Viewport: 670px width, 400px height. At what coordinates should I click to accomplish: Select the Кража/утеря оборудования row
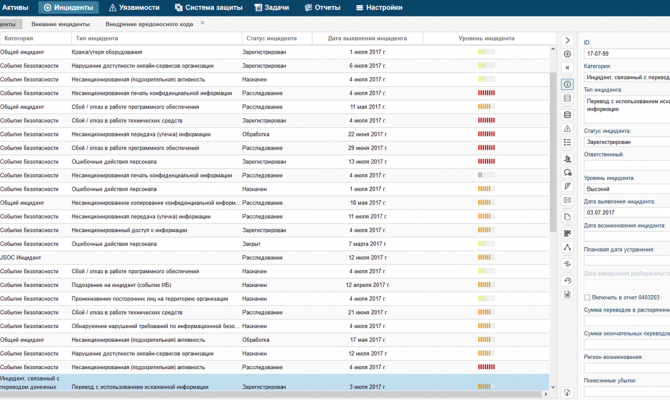[x=275, y=52]
